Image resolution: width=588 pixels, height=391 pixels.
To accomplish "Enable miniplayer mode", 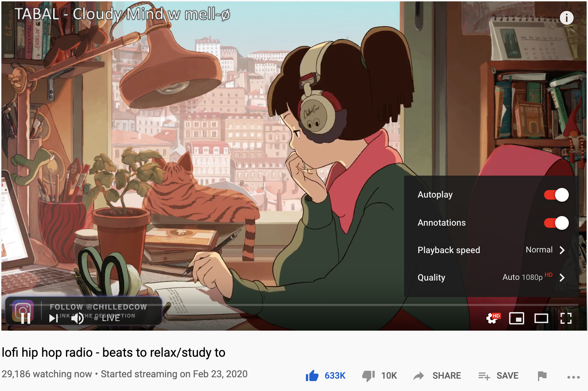I will (x=517, y=318).
